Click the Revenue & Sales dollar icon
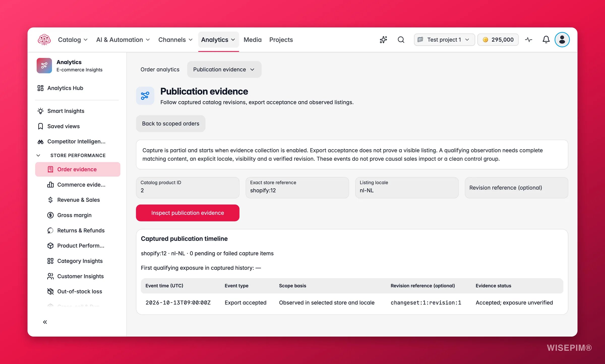605x364 pixels. pos(50,200)
